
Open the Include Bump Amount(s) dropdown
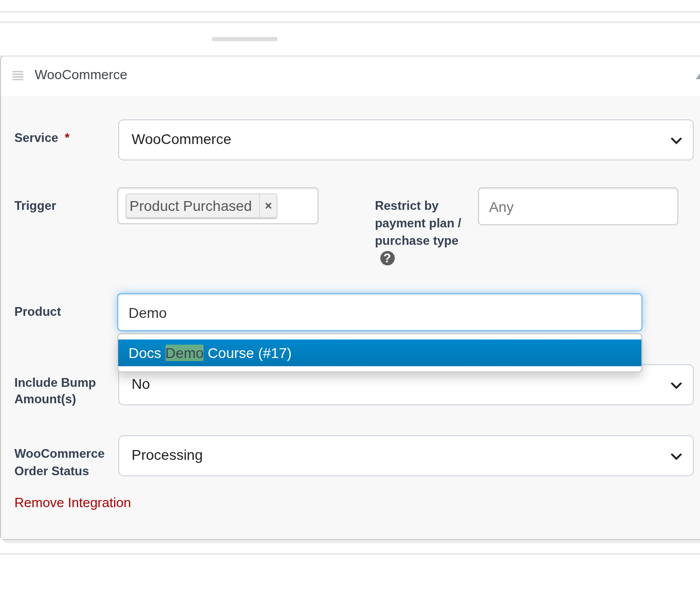(x=406, y=385)
